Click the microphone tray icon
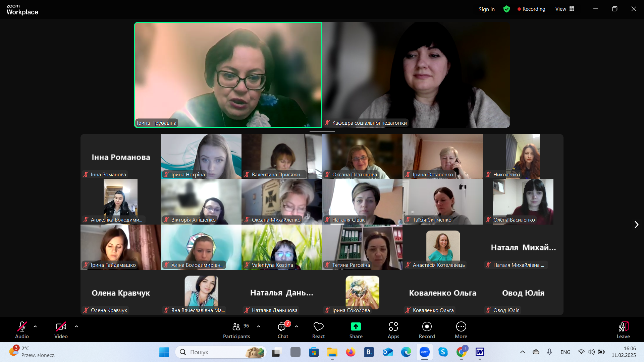The height and width of the screenshot is (362, 644). pos(549,352)
